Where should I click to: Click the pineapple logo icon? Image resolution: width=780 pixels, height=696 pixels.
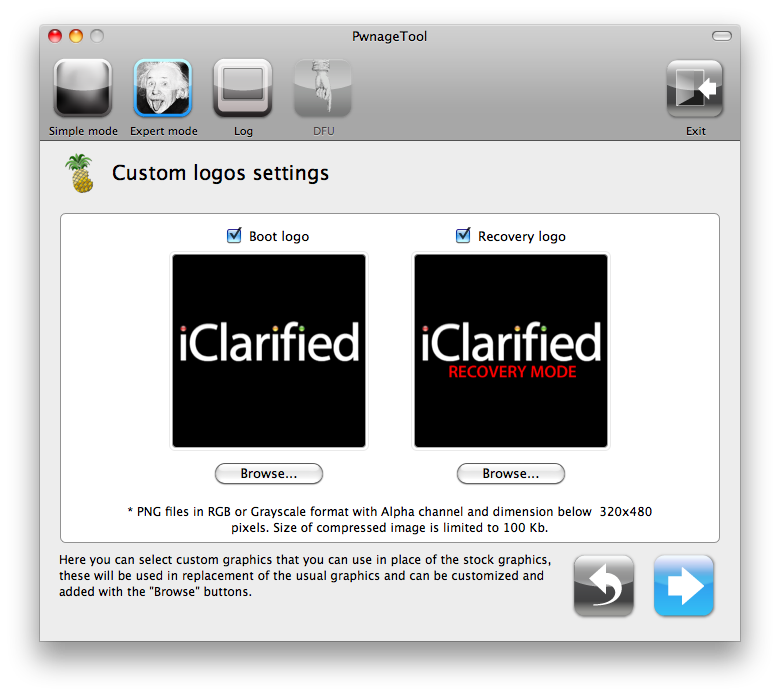click(79, 173)
